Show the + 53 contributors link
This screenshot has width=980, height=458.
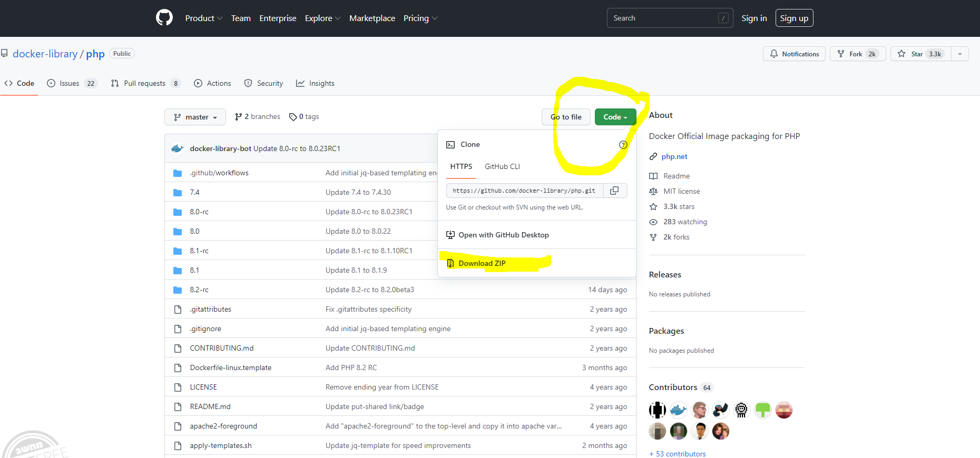click(678, 454)
